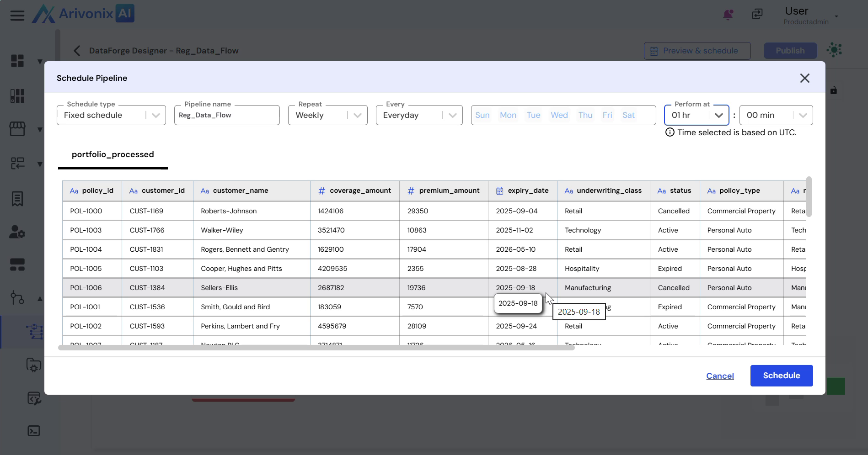Toggle Mon in day selector
Viewport: 868px width, 455px height.
508,115
